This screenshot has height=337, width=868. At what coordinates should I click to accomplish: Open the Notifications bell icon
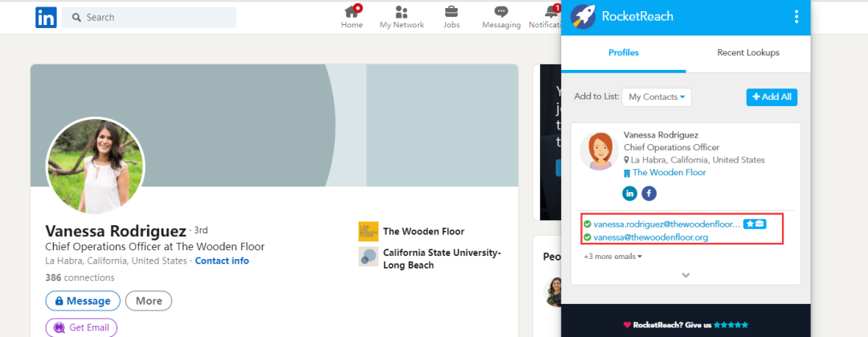(551, 12)
